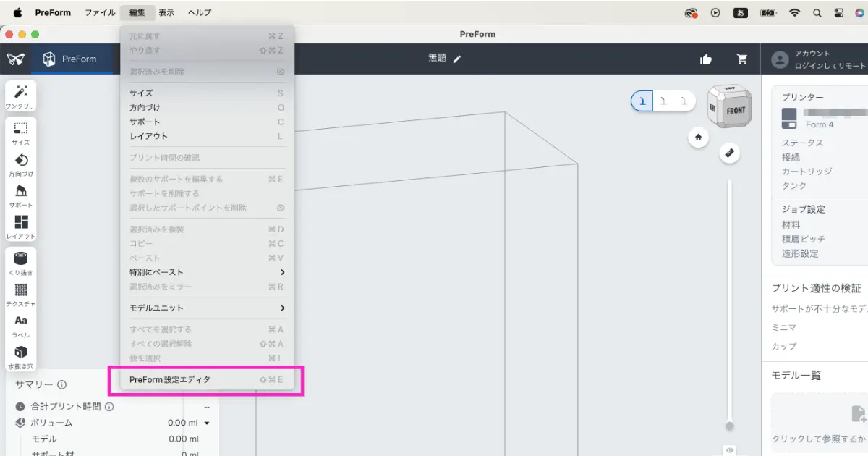Choose レイアウト from the 編集 menu
The width and height of the screenshot is (868, 456).
point(207,136)
